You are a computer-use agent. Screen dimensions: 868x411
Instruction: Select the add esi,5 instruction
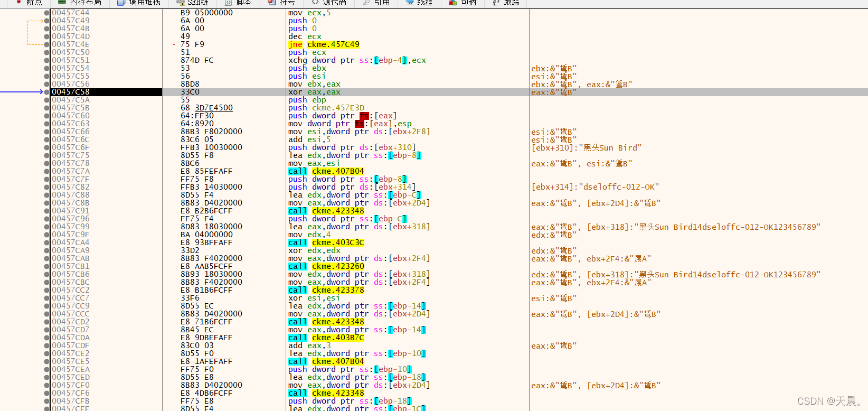click(x=309, y=139)
